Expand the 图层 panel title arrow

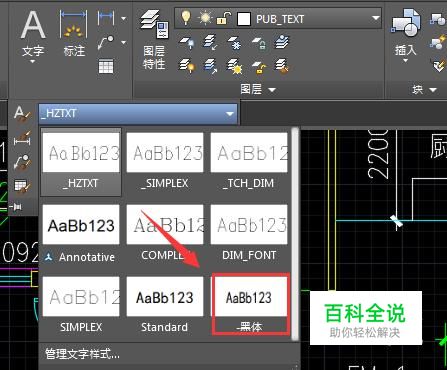[x=272, y=90]
